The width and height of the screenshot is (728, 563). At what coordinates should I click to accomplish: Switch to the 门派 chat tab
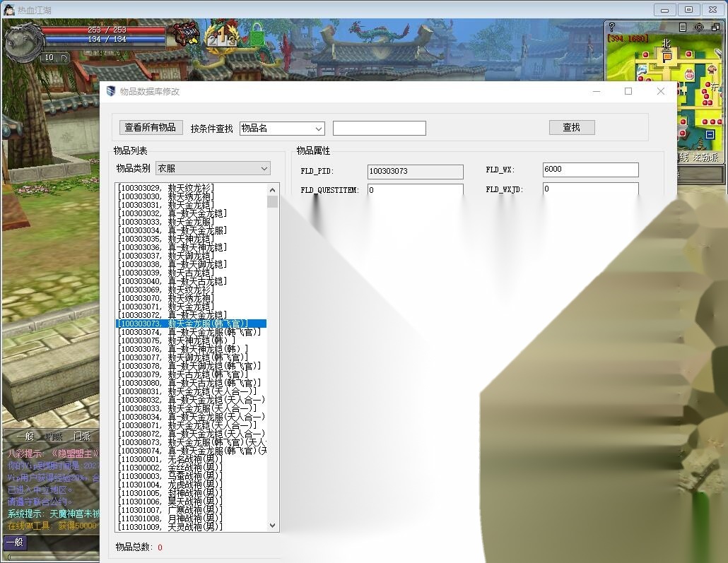[82, 437]
